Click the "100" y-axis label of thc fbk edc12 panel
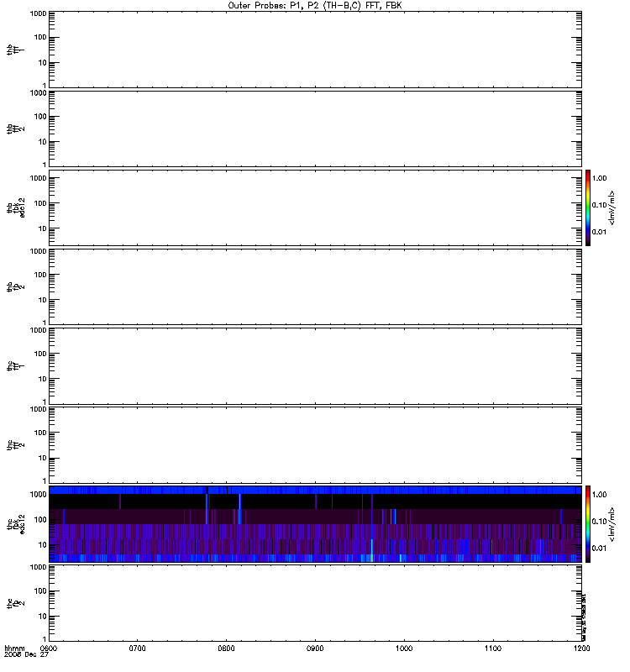The width and height of the screenshot is (630, 672). point(40,519)
